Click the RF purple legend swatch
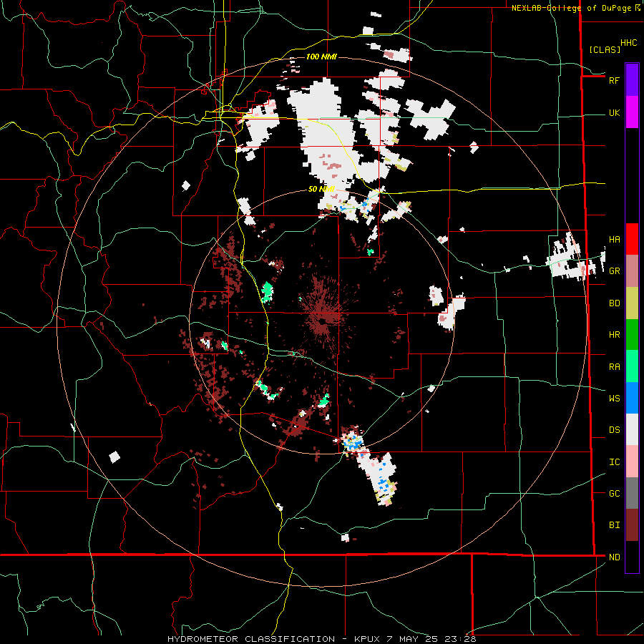Image resolution: width=644 pixels, height=644 pixels. [x=632, y=80]
